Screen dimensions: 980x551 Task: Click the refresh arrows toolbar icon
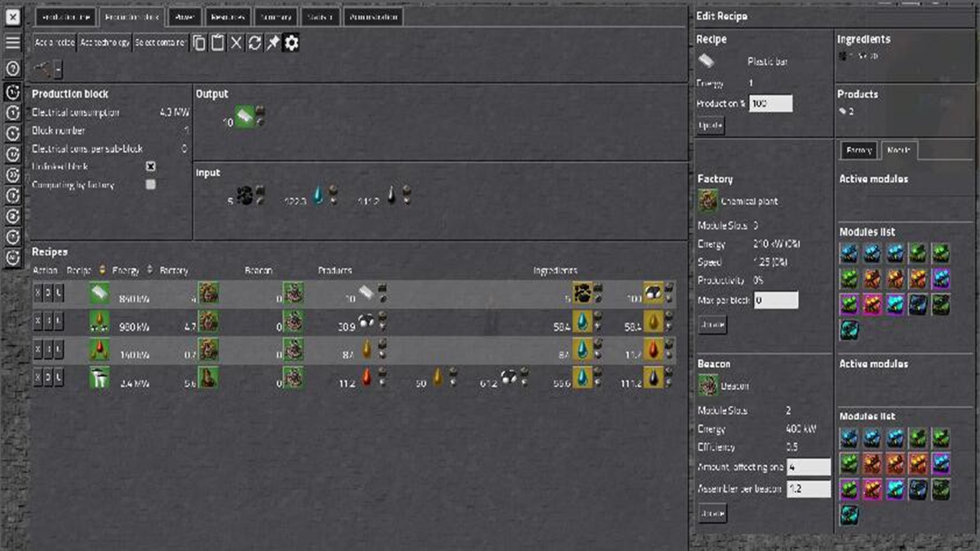pyautogui.click(x=254, y=43)
